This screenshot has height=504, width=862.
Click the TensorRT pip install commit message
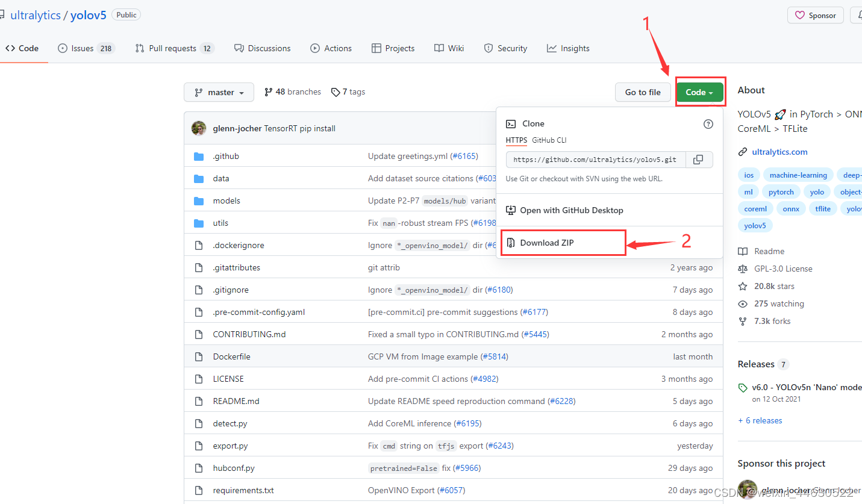pyautogui.click(x=300, y=129)
